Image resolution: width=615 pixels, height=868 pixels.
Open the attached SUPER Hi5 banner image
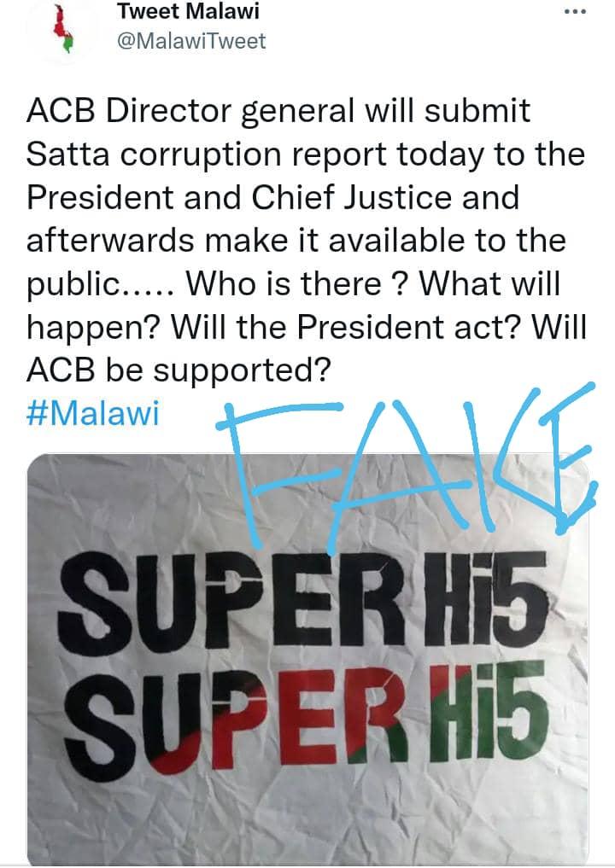coord(307,657)
